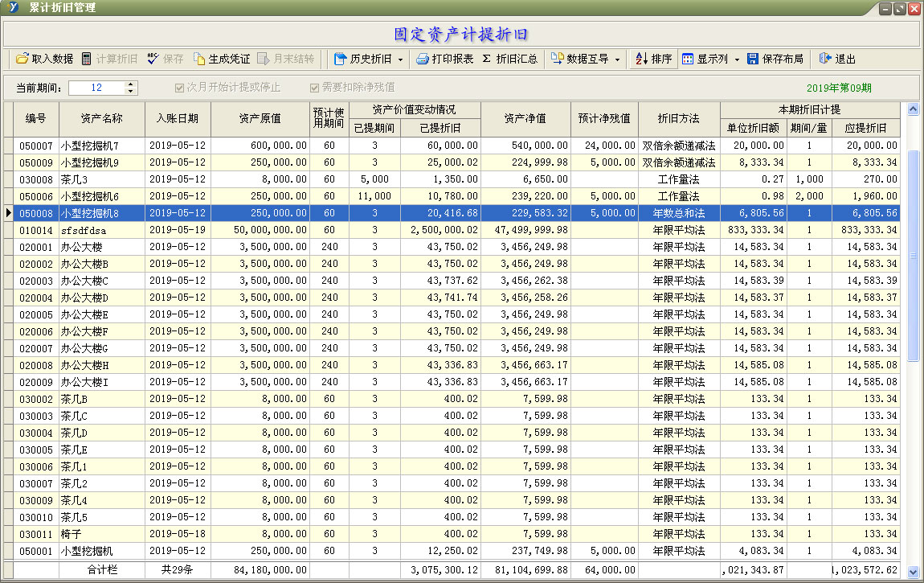Click the 生成凭证 voucher icon
924x583 pixels.
click(x=199, y=59)
